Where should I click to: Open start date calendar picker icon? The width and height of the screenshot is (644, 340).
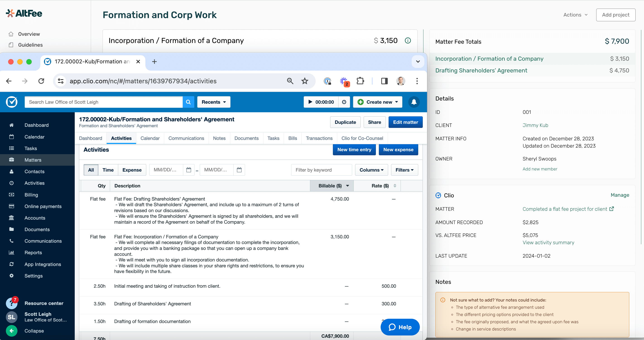189,170
